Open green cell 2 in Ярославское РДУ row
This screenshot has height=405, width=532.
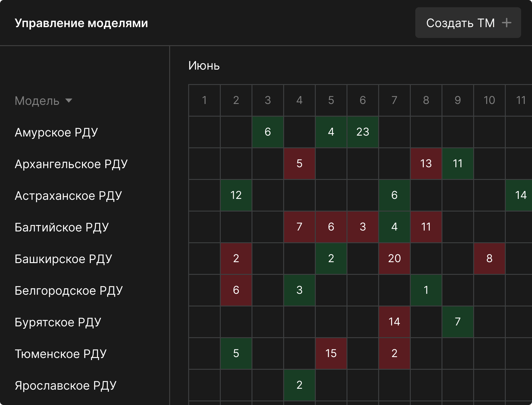click(x=299, y=385)
